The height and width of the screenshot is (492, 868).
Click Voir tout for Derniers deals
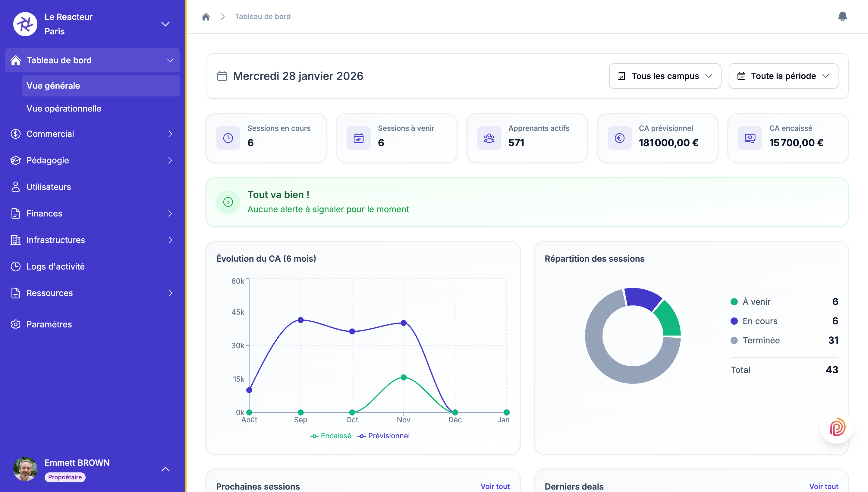(823, 486)
